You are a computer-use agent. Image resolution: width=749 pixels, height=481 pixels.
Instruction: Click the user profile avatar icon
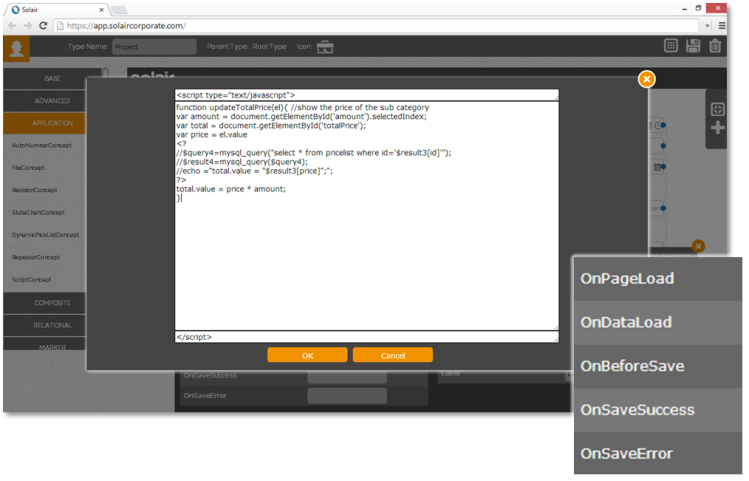tap(16, 48)
